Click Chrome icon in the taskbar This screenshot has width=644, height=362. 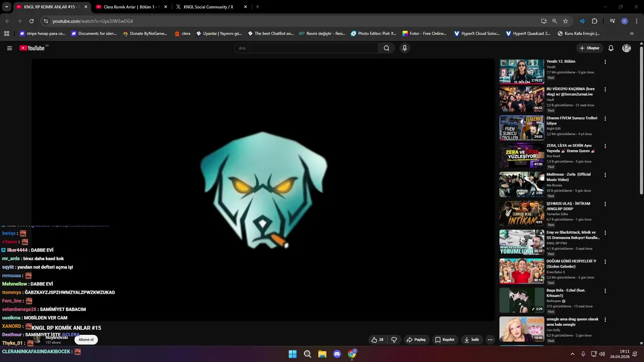tap(352, 354)
